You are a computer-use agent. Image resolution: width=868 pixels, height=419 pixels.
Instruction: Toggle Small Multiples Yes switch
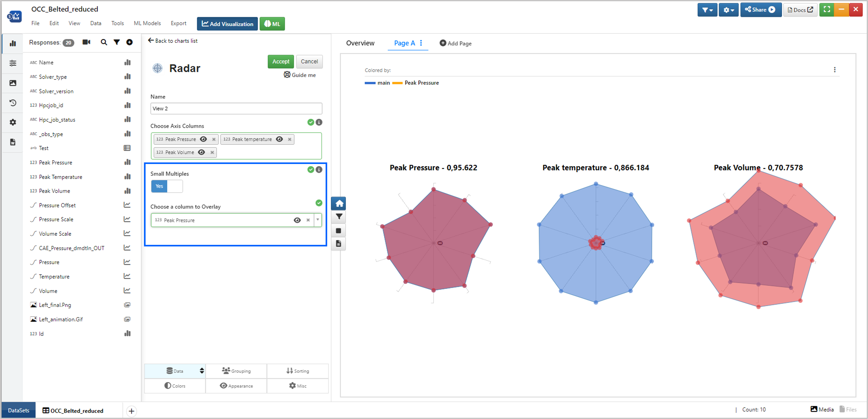coord(167,186)
